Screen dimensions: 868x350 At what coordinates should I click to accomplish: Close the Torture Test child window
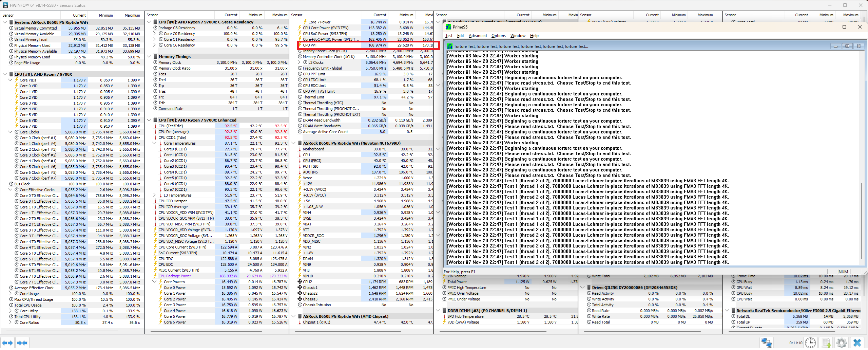(859, 46)
